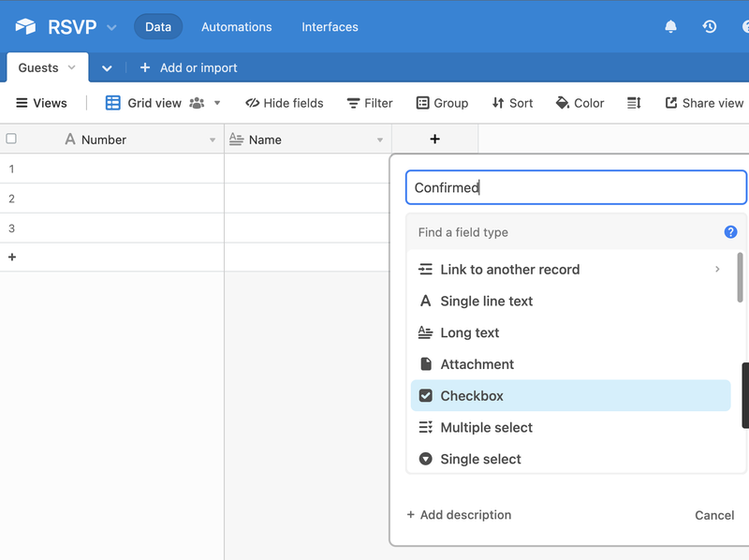Viewport: 749px width, 560px height.
Task: Open the Color options
Action: pyautogui.click(x=580, y=103)
